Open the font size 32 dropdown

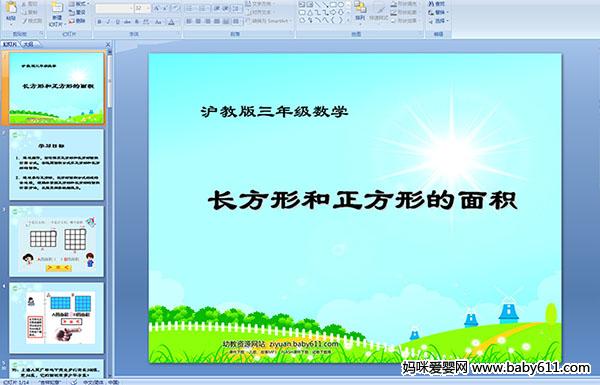click(142, 8)
